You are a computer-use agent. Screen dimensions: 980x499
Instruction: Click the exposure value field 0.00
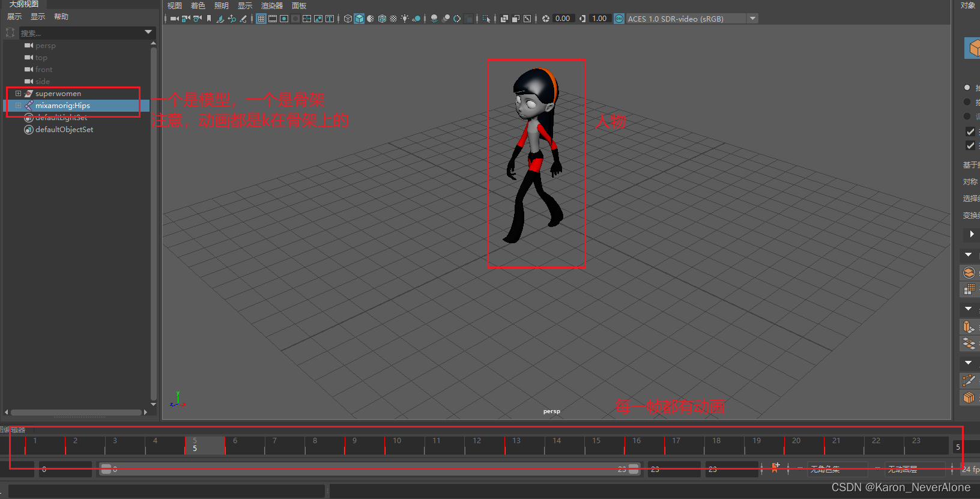point(563,19)
